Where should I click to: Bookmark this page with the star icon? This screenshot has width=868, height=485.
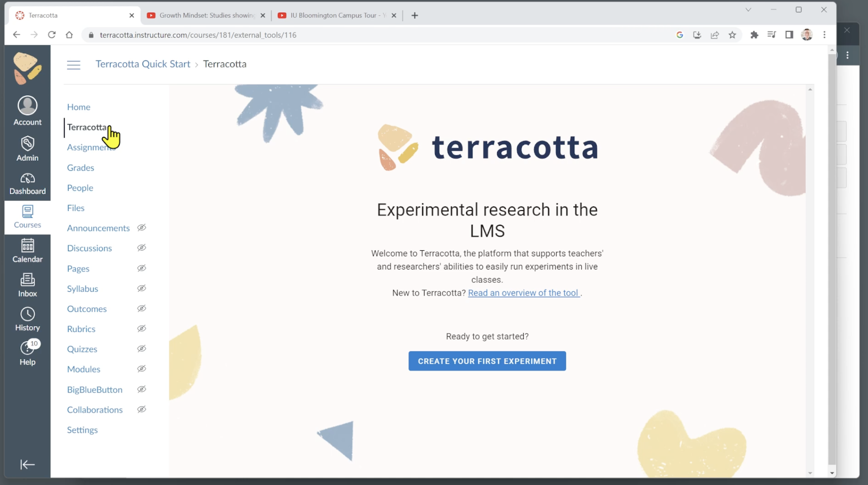[x=732, y=35]
